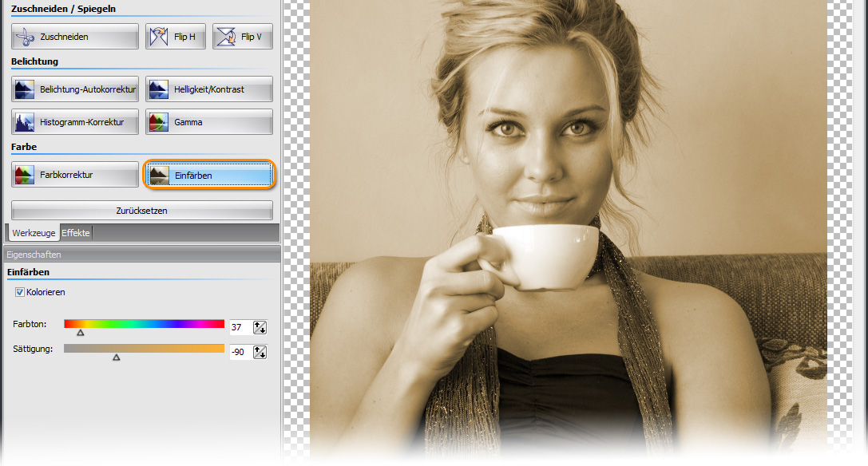The image size is (868, 466).
Task: Click the Einfärben sepia icon
Action: coord(160,175)
